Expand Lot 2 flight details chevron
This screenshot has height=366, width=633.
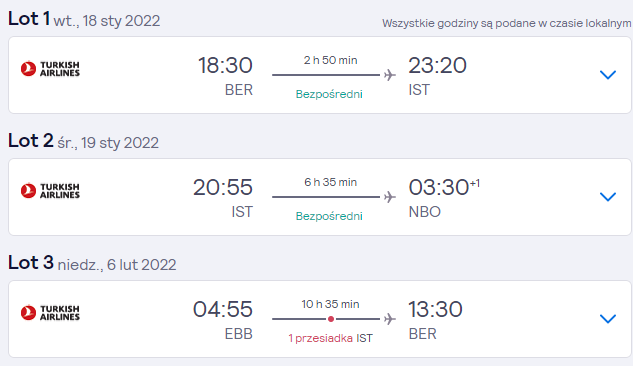click(x=608, y=197)
